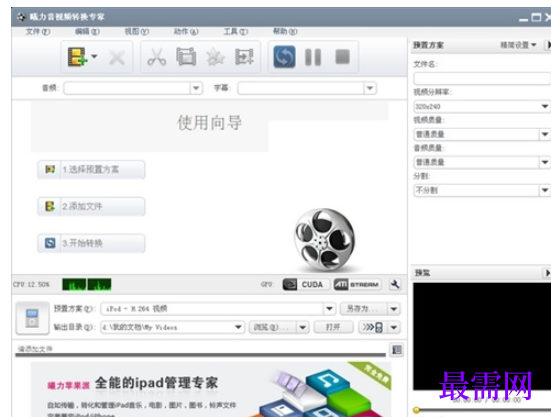Toggle the CUDA GPU acceleration button
Viewport: 551px width, 417px height.
pyautogui.click(x=305, y=284)
